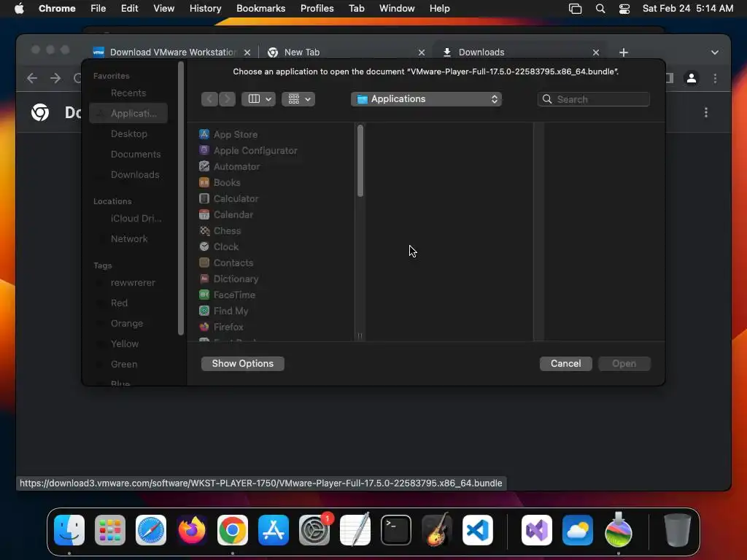Open the Chrome three-dot toolbar menu

pos(715,78)
